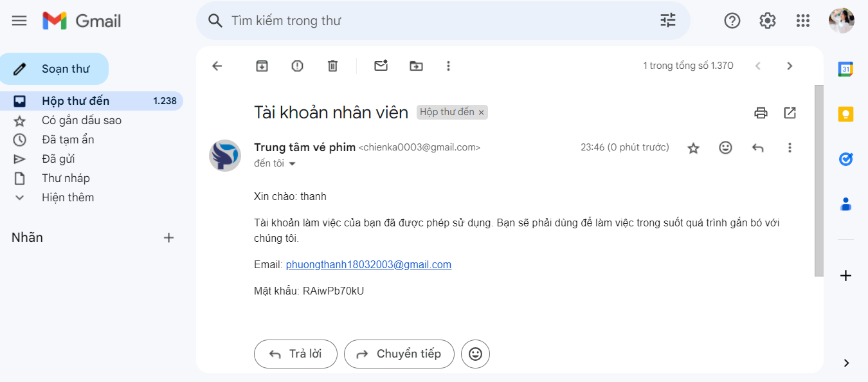Open Google Keep from side panel
Viewport: 868px width, 382px height.
pyautogui.click(x=846, y=114)
